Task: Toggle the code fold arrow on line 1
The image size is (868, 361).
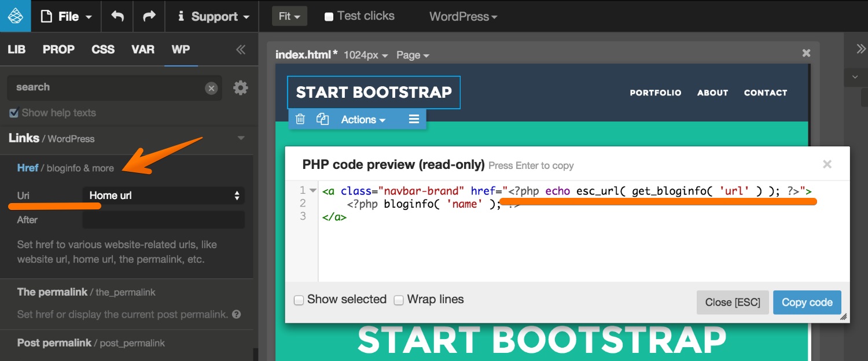Action: click(312, 190)
